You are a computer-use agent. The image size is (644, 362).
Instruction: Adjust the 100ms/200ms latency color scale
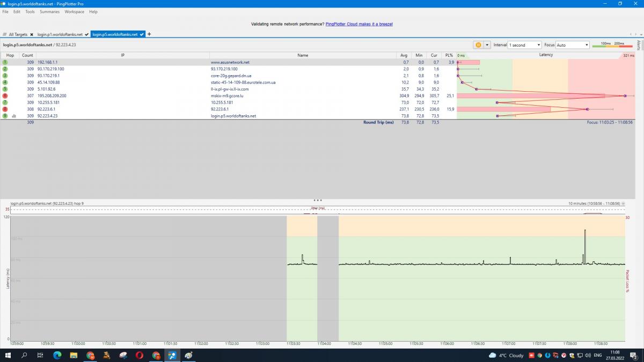tap(612, 46)
